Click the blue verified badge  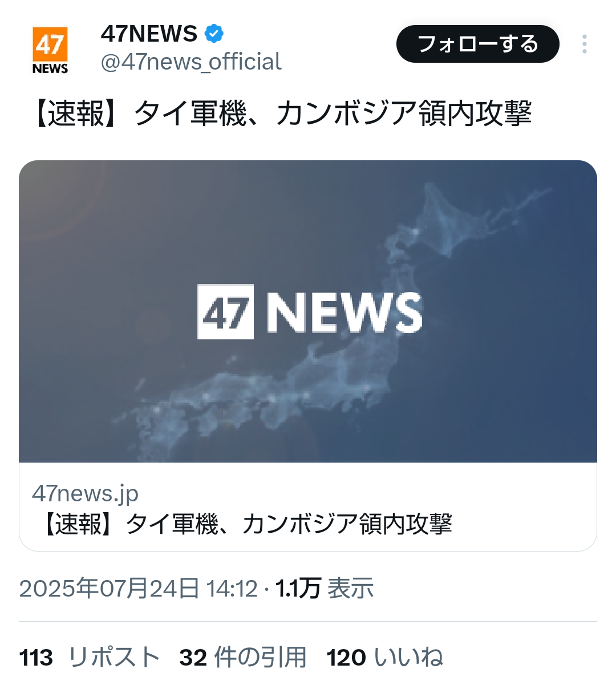tap(214, 34)
